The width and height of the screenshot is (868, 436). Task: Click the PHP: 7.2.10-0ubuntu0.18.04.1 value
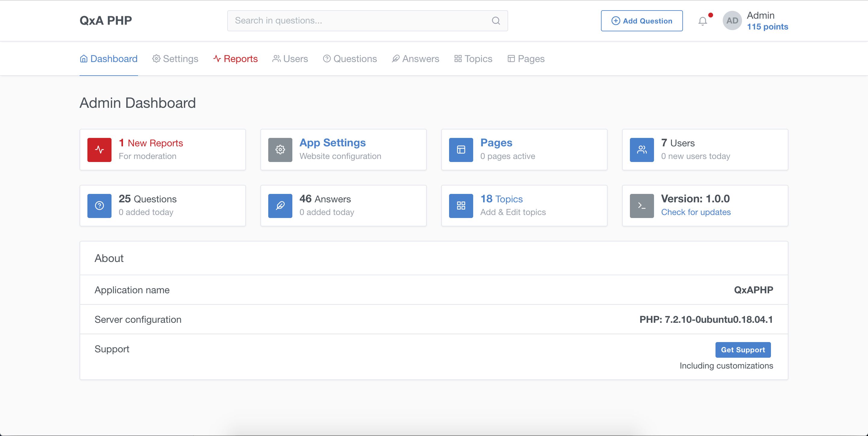706,319
